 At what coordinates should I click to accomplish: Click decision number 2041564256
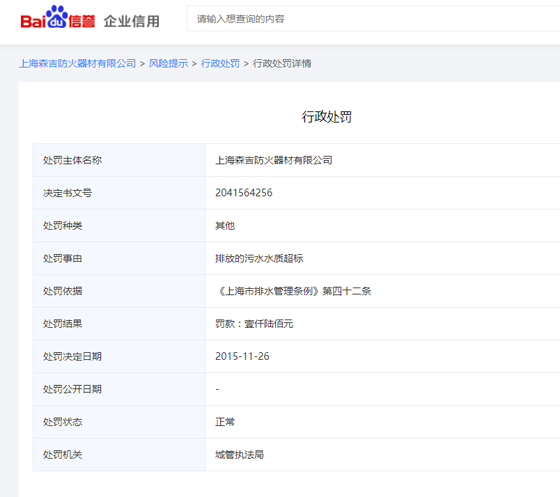(244, 193)
